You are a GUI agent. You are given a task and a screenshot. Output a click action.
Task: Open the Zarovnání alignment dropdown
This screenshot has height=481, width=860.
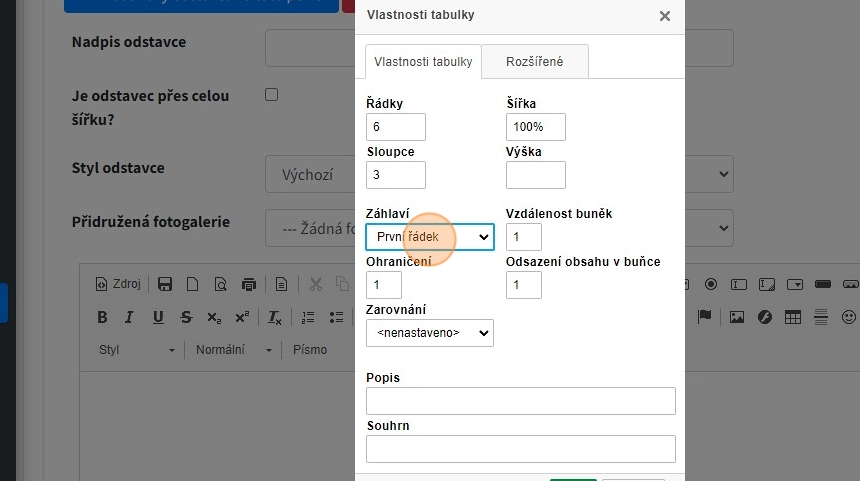tap(430, 333)
